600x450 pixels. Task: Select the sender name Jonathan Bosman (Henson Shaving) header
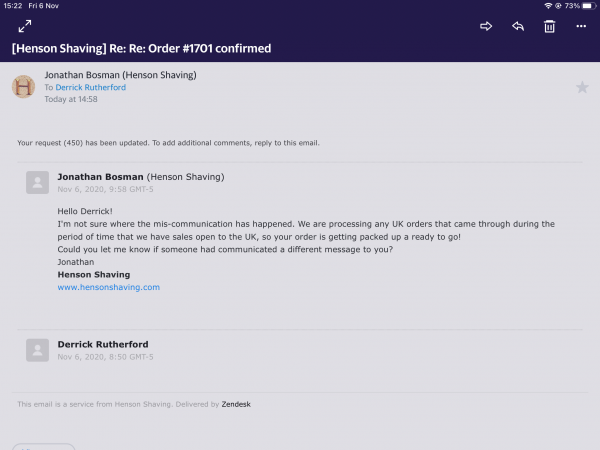(x=121, y=75)
